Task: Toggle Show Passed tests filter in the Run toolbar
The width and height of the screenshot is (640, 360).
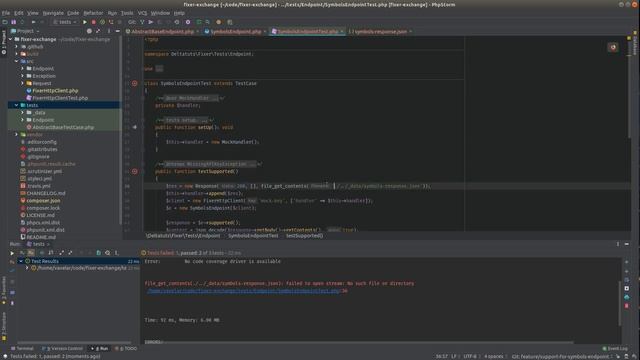Action: pyautogui.click(x=22, y=253)
